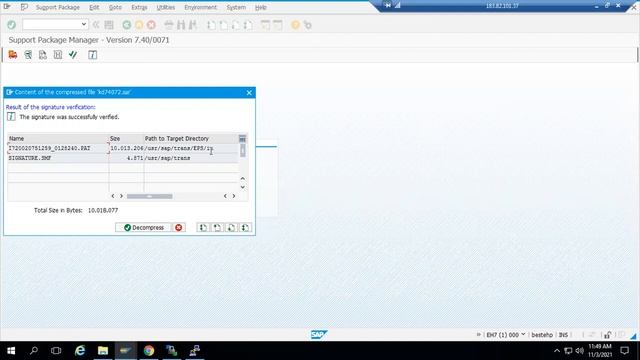Click the Generate Shortcut icon
Image resolution: width=640 pixels, height=360 pixels.
[x=278, y=25]
